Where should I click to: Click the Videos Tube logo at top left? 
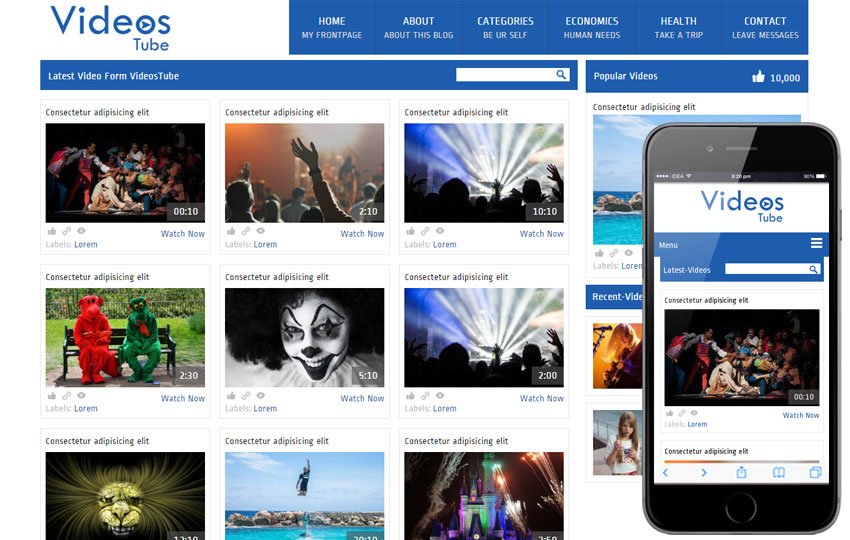[111, 28]
